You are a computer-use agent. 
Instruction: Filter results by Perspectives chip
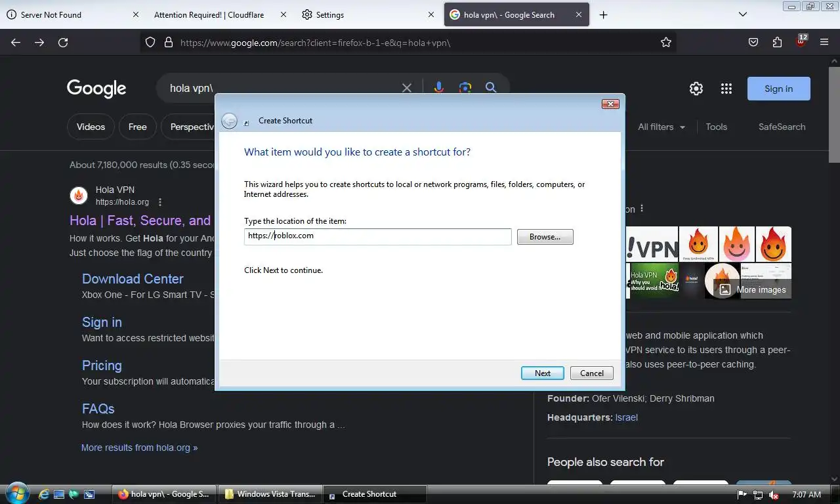(188, 127)
